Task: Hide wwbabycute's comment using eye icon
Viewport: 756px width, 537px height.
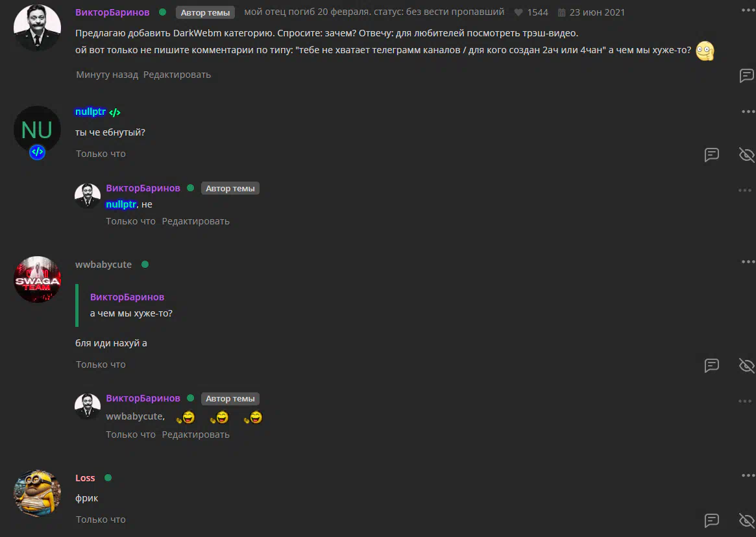Action: coord(747,365)
